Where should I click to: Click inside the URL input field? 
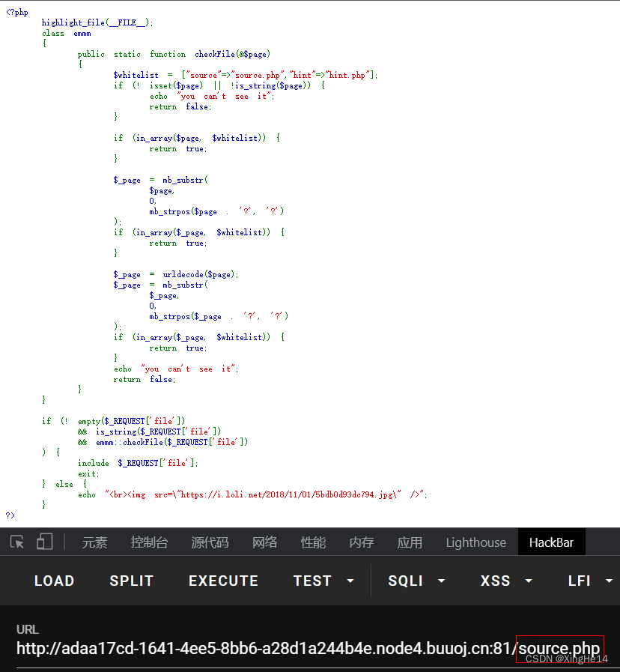point(225,649)
